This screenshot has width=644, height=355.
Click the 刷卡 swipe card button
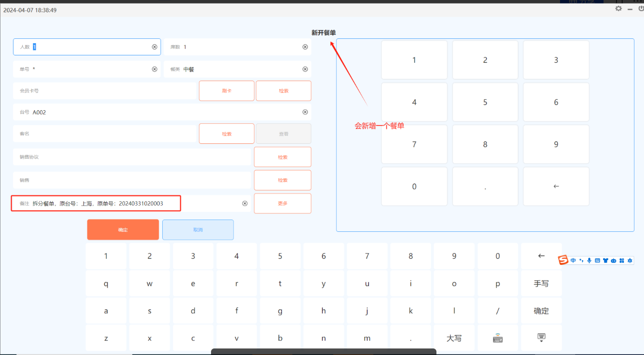(x=226, y=91)
